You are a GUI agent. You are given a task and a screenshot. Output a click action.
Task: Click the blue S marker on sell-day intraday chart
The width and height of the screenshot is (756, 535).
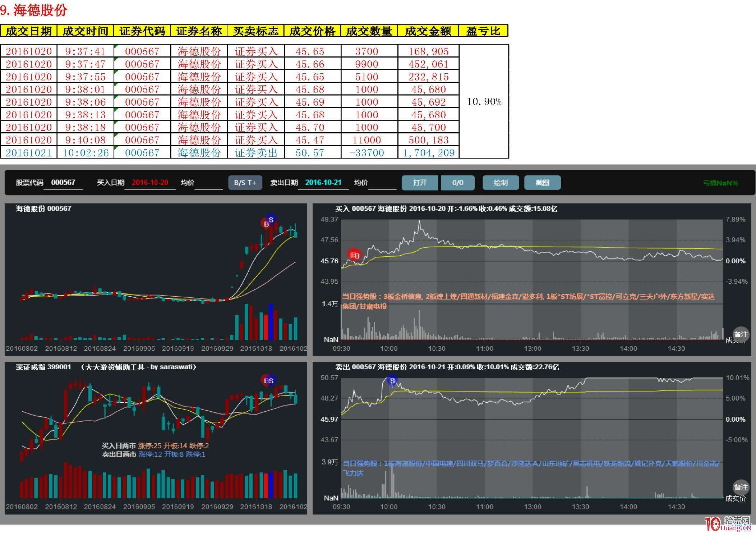392,381
